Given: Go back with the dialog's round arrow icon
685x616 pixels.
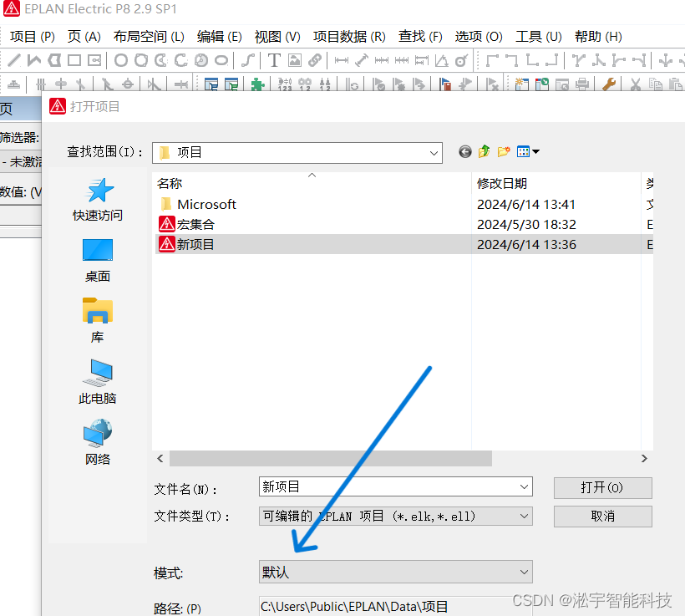Looking at the screenshot, I should [465, 152].
